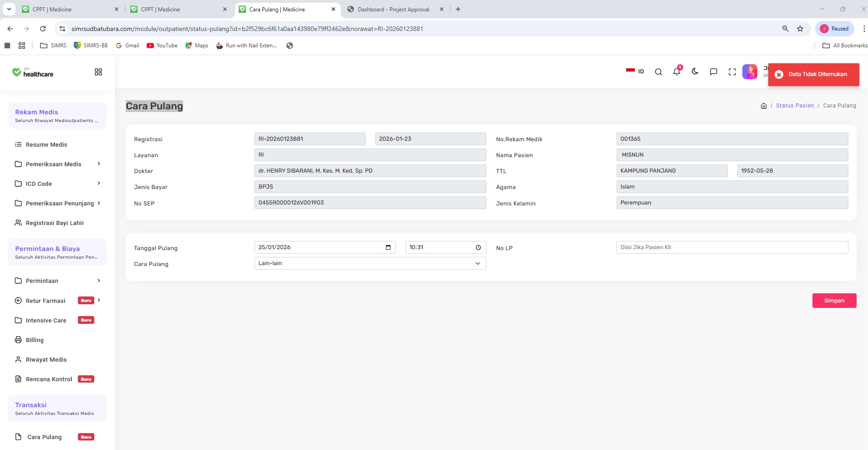868x450 pixels.
Task: Click the Indonesian flag ID language selector
Action: coord(635,71)
